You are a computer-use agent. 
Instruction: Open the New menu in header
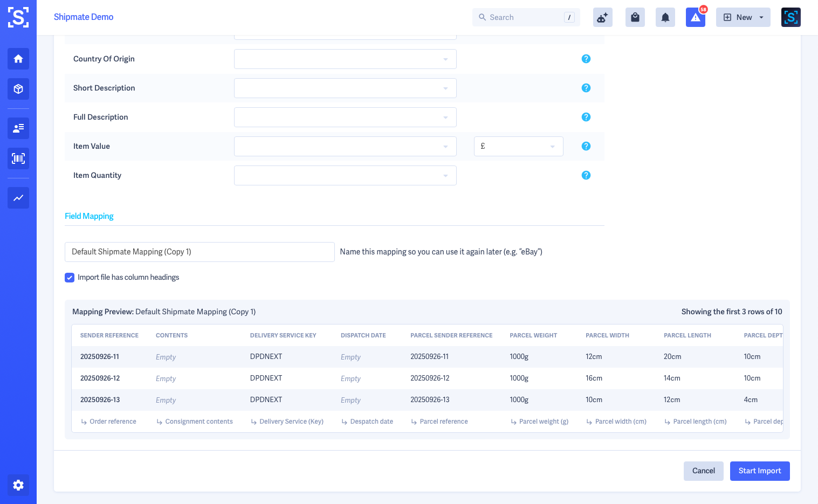(x=743, y=17)
